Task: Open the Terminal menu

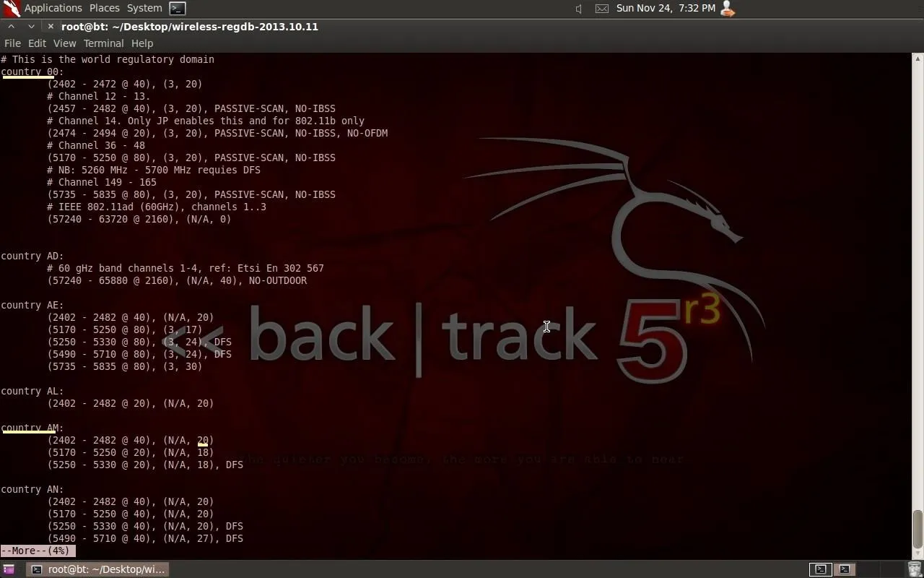Action: [103, 43]
